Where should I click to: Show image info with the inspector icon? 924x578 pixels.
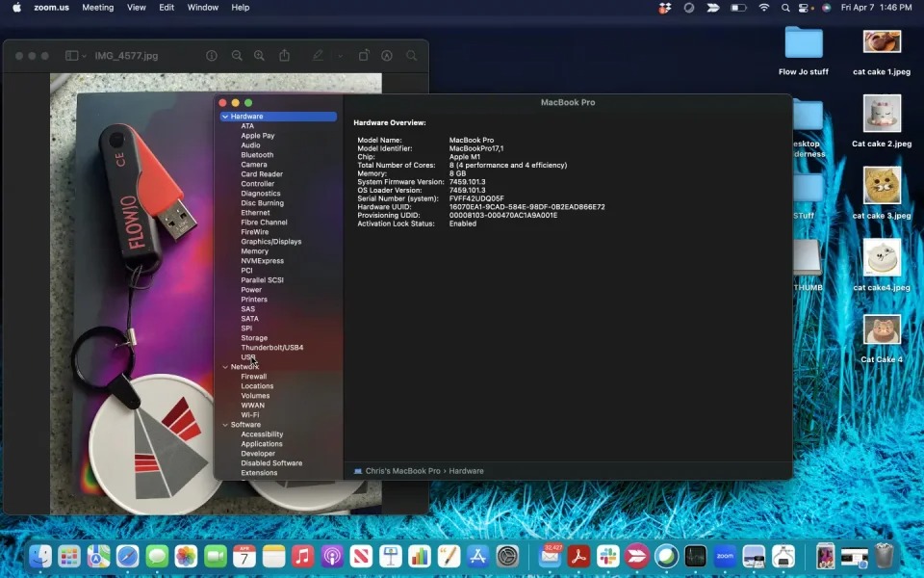[212, 56]
